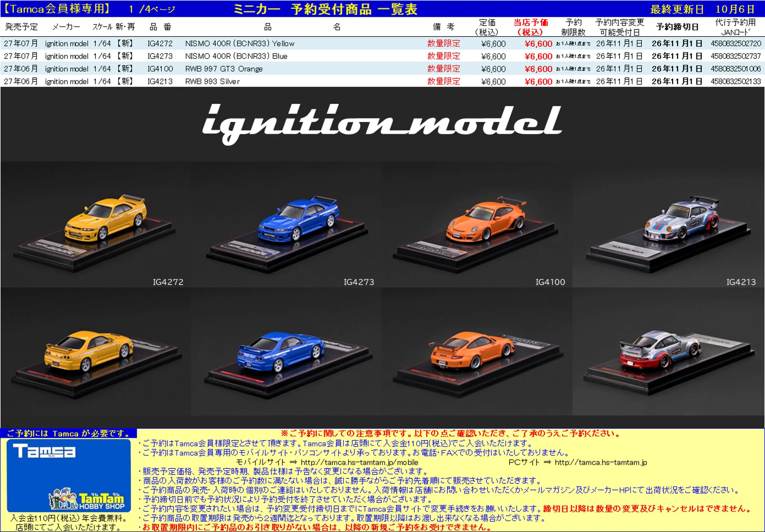Click the 当店予価 column header
Viewport: 765px width, 532px height.
530,27
